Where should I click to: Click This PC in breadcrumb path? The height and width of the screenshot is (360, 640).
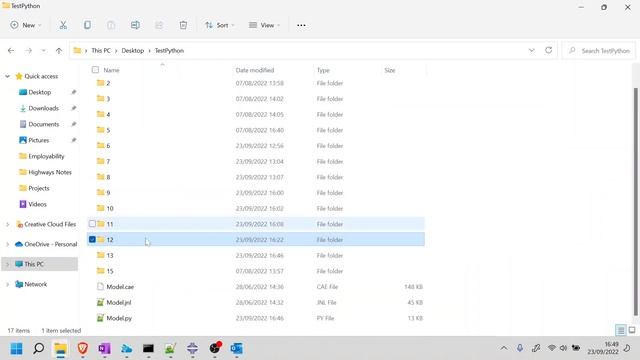coord(101,51)
